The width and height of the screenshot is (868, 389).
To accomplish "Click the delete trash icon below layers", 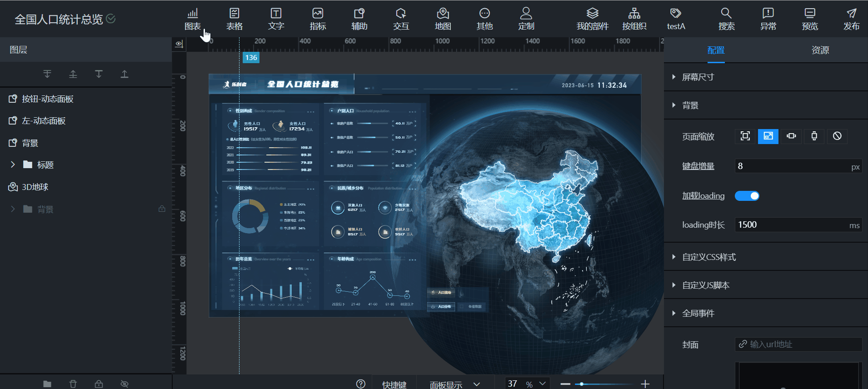I will click(73, 384).
